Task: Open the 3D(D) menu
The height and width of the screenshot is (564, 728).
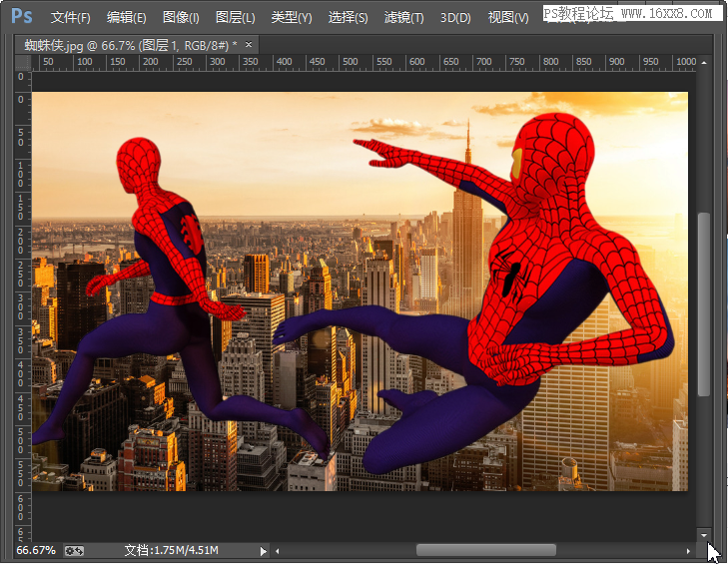Action: 455,18
